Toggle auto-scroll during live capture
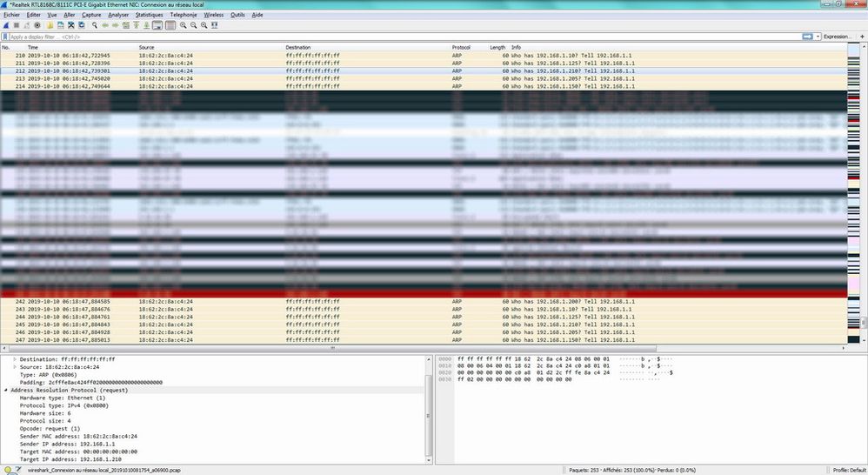868x475 pixels. tap(157, 25)
